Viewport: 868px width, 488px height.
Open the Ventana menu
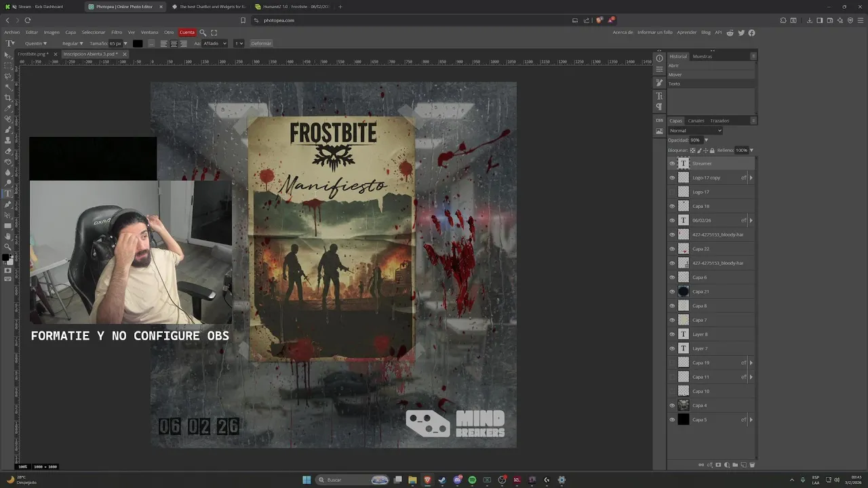(150, 33)
